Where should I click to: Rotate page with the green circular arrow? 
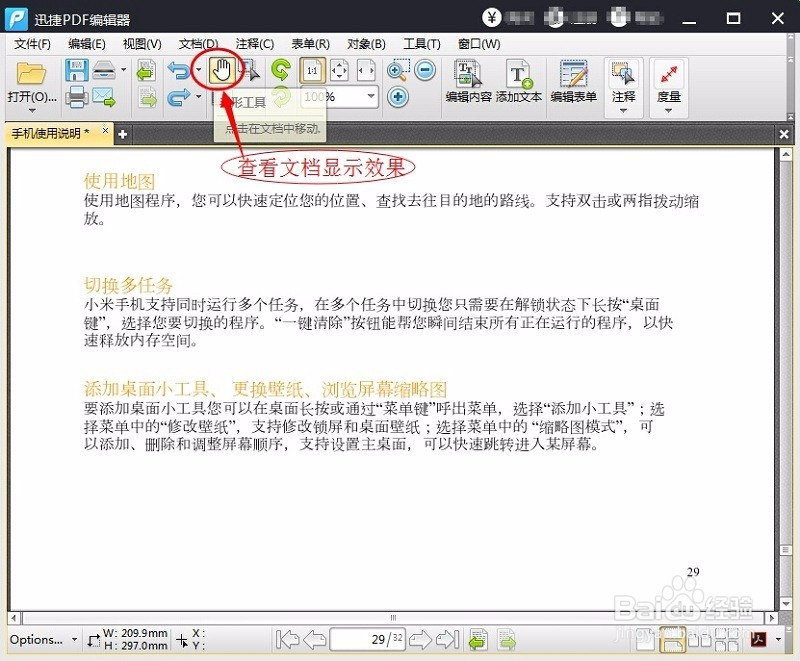(x=281, y=70)
